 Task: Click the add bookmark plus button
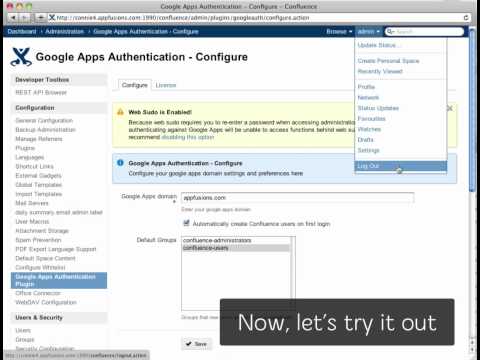tap(41, 17)
